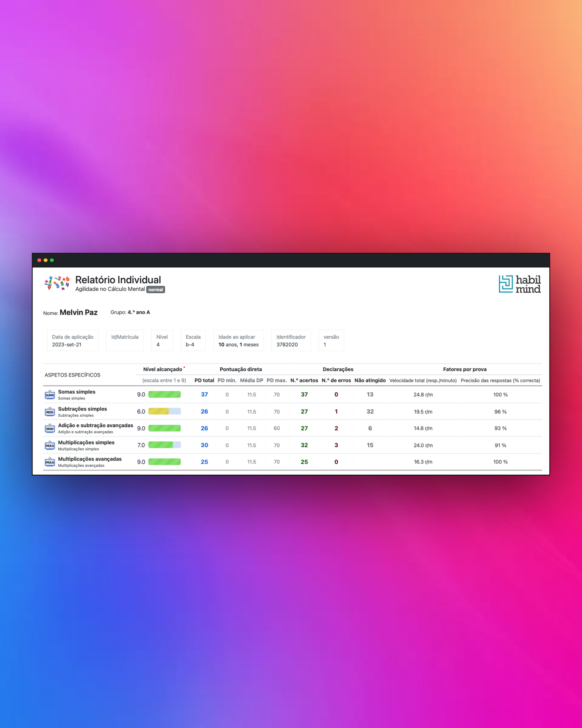Image resolution: width=582 pixels, height=728 pixels.
Task: Click the Identificador 3782020 info box
Action: click(291, 340)
